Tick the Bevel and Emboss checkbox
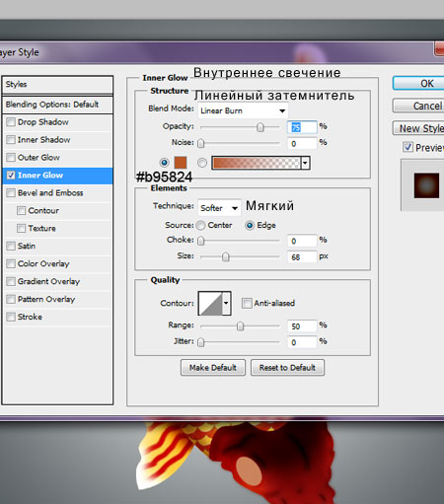 click(11, 192)
